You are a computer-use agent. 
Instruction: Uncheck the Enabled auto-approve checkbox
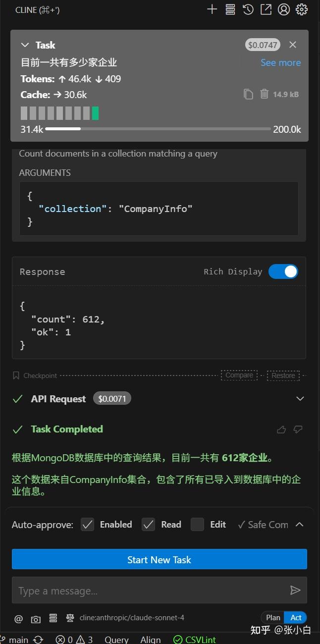(88, 525)
